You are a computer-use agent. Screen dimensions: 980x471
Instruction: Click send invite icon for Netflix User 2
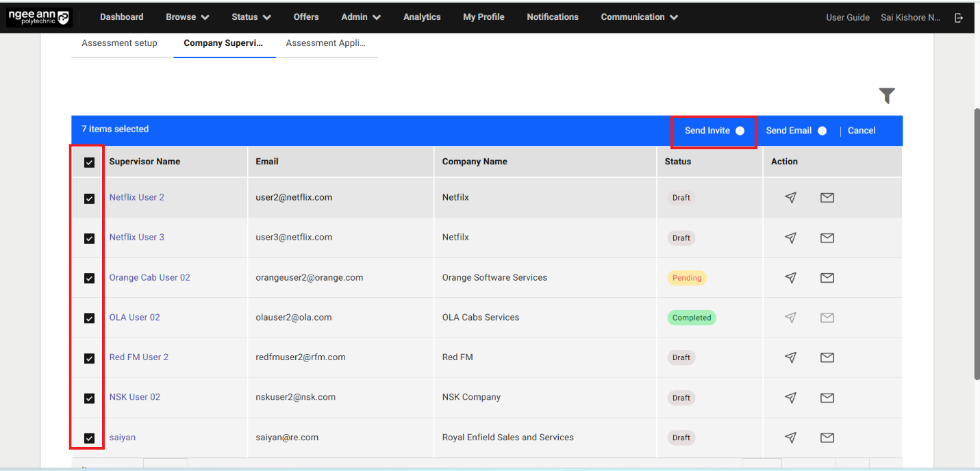pos(790,198)
